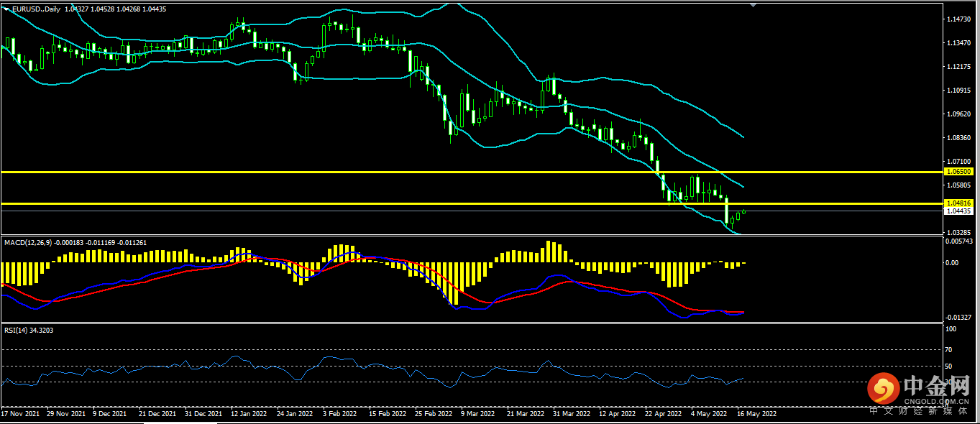Viewport: 980px width, 424px height.
Task: Click the RSI 70 level scale label
Action: [x=948, y=350]
